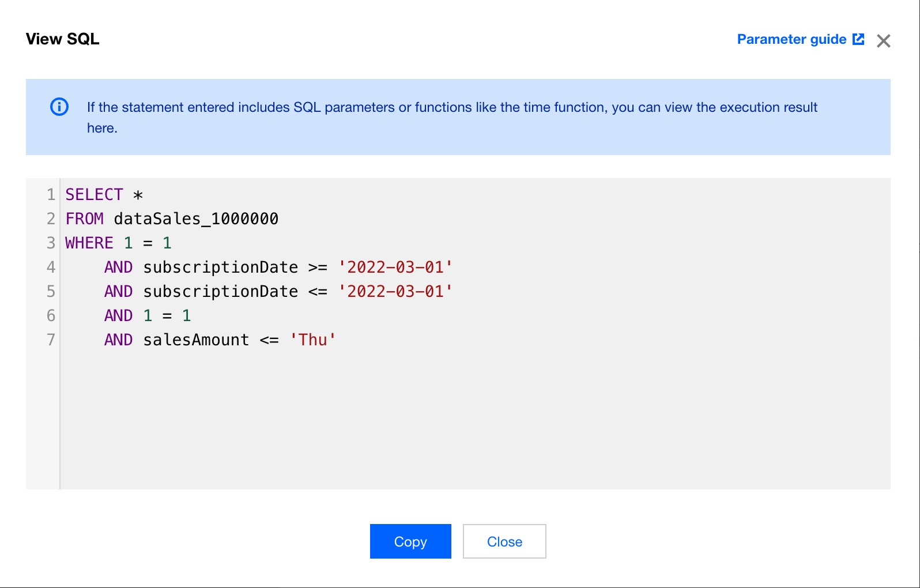920x588 pixels.
Task: Click the View SQL dialog title
Action: (62, 39)
